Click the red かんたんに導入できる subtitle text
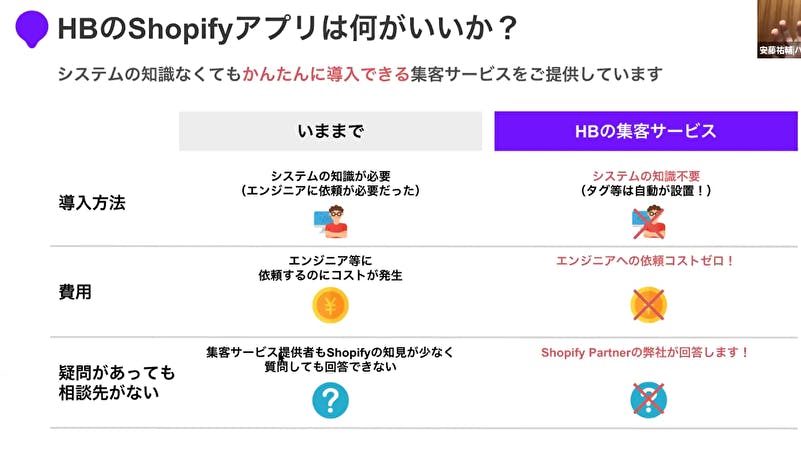801x464 pixels. click(x=326, y=74)
